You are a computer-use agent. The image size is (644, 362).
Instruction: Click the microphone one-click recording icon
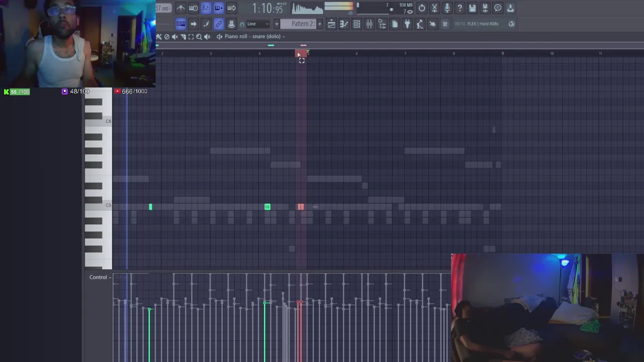click(x=447, y=8)
